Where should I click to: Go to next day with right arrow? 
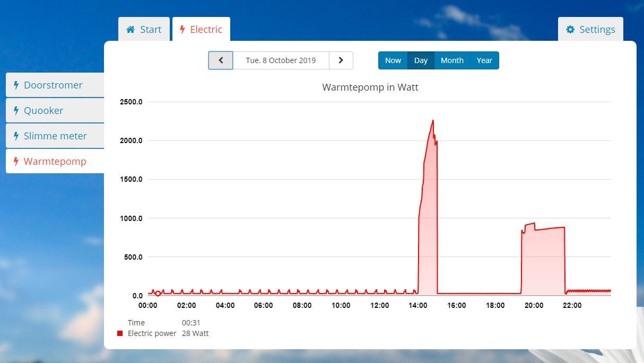click(x=341, y=60)
